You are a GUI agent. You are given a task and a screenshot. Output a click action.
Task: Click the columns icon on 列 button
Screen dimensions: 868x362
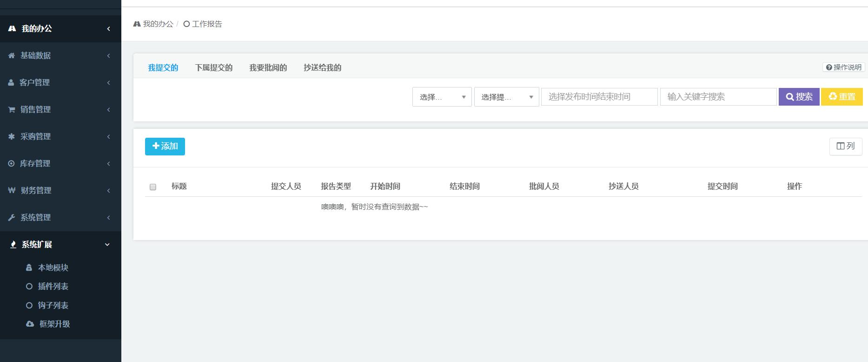[841, 146]
